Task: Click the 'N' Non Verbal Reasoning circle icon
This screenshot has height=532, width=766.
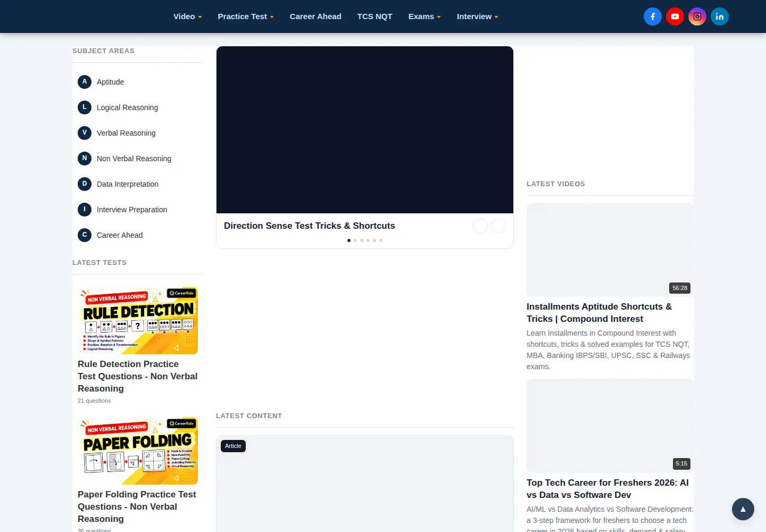Action: tap(85, 158)
